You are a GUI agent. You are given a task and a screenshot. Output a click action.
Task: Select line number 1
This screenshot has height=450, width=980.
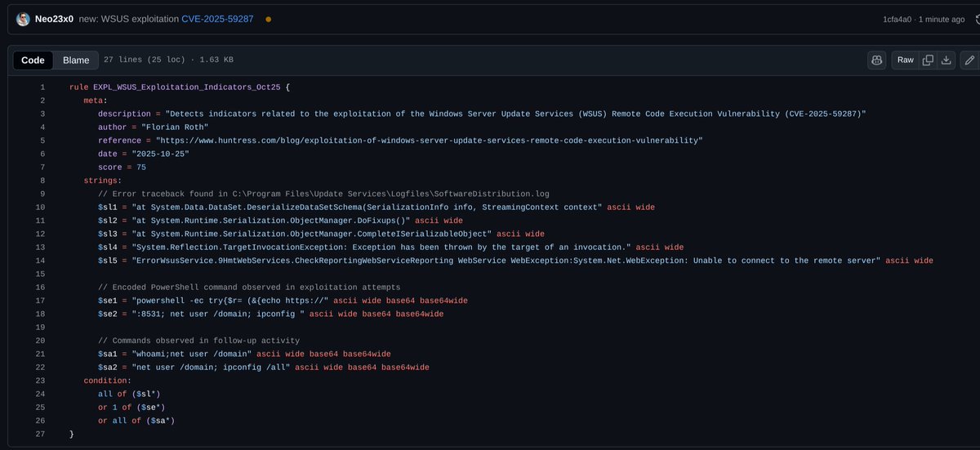42,87
